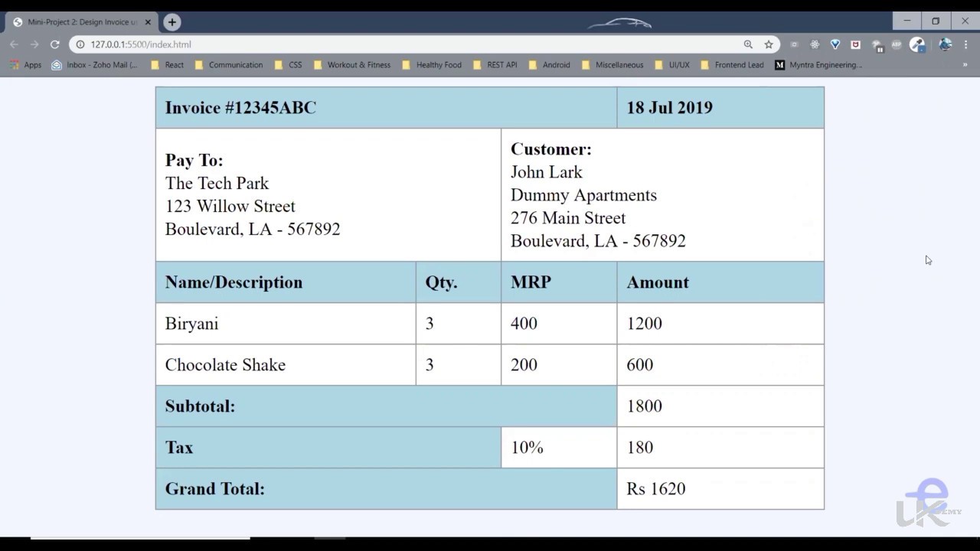Open the Chrome three-dot menu
Viewport: 980px width, 551px height.
pos(966,44)
